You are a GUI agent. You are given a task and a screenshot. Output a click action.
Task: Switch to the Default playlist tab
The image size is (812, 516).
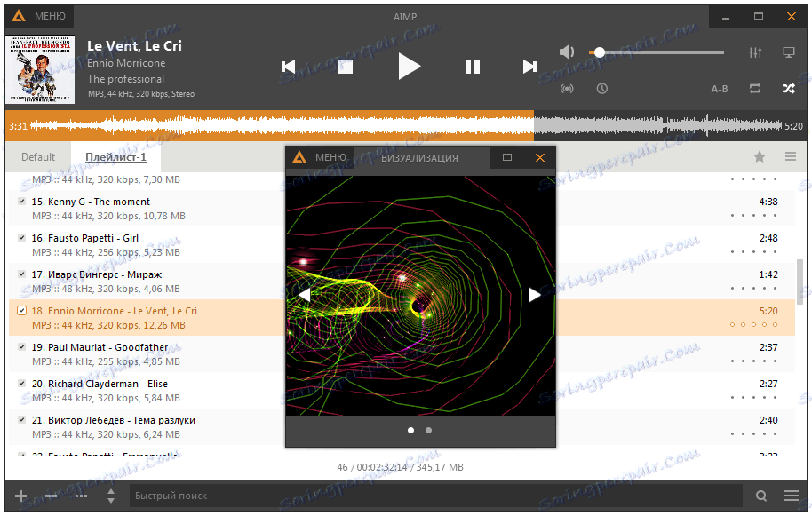38,157
